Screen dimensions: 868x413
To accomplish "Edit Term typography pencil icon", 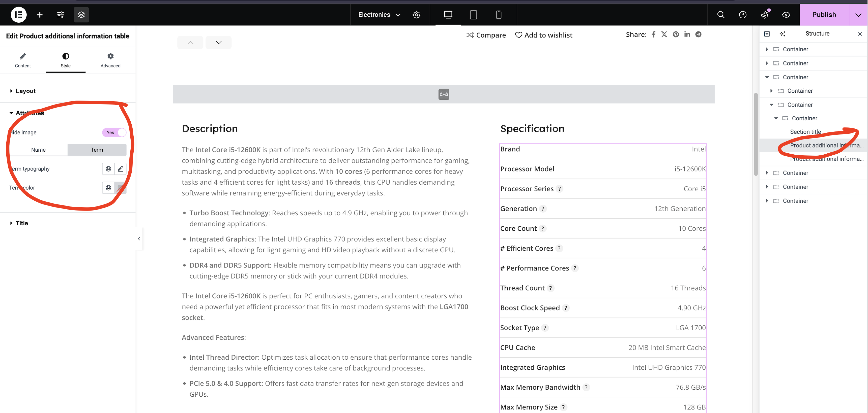I will pos(120,169).
